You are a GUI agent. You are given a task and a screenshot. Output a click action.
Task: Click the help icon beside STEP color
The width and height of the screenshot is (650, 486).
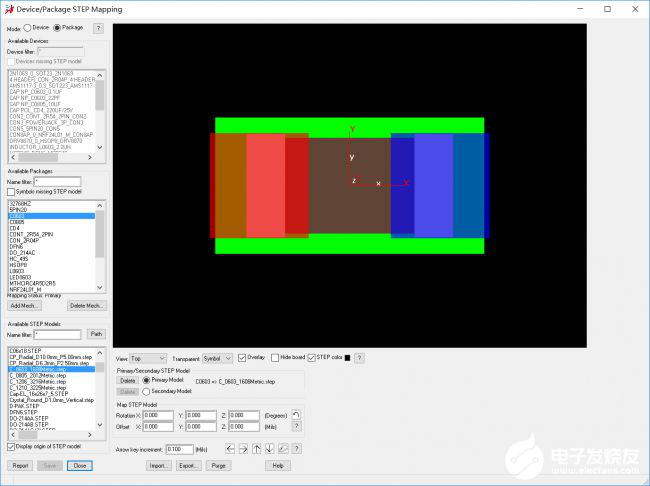click(359, 358)
